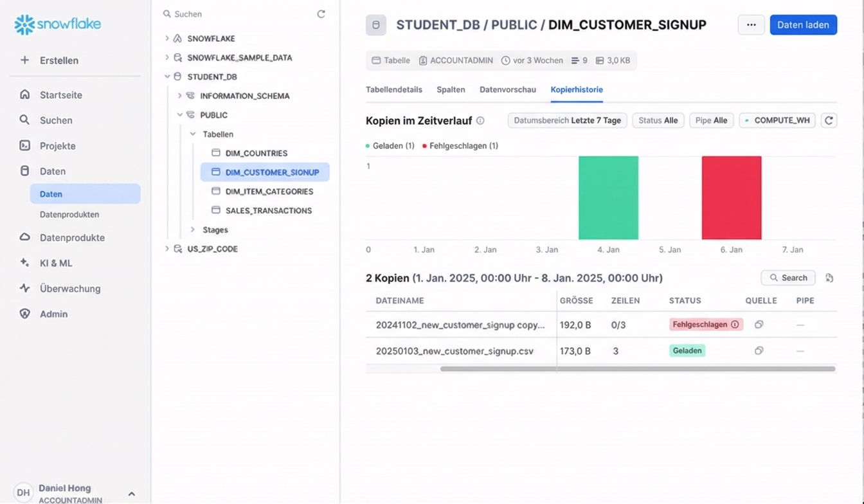864x504 pixels.
Task: Expand the Stages folder
Action: [193, 230]
